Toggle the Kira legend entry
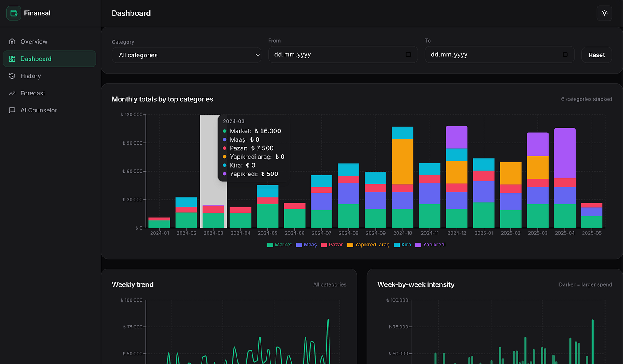The height and width of the screenshot is (364, 623). pos(402,245)
